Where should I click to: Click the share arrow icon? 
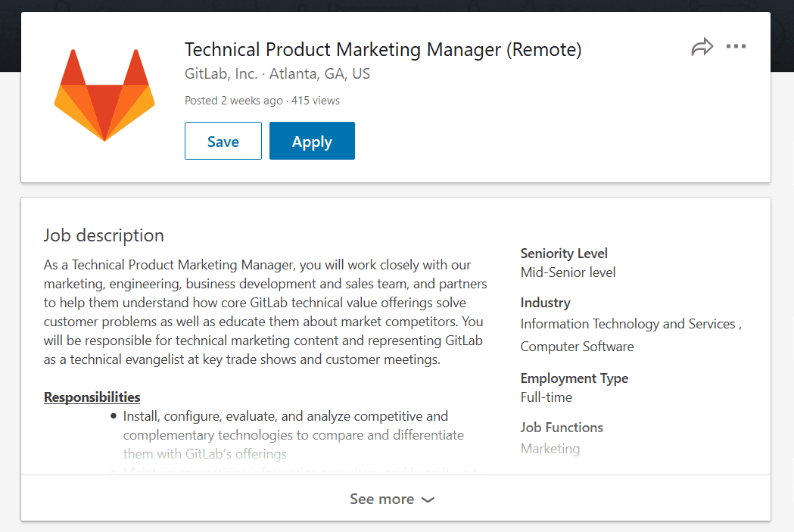[x=702, y=47]
